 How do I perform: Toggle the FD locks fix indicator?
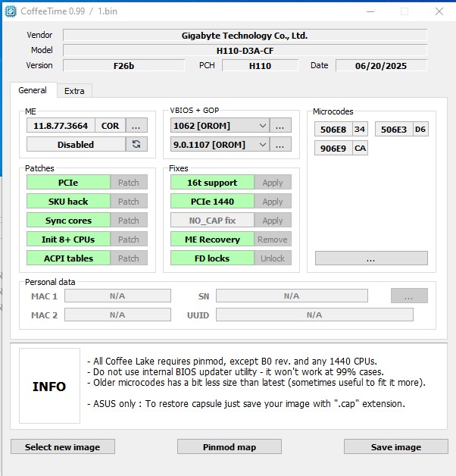point(211,258)
